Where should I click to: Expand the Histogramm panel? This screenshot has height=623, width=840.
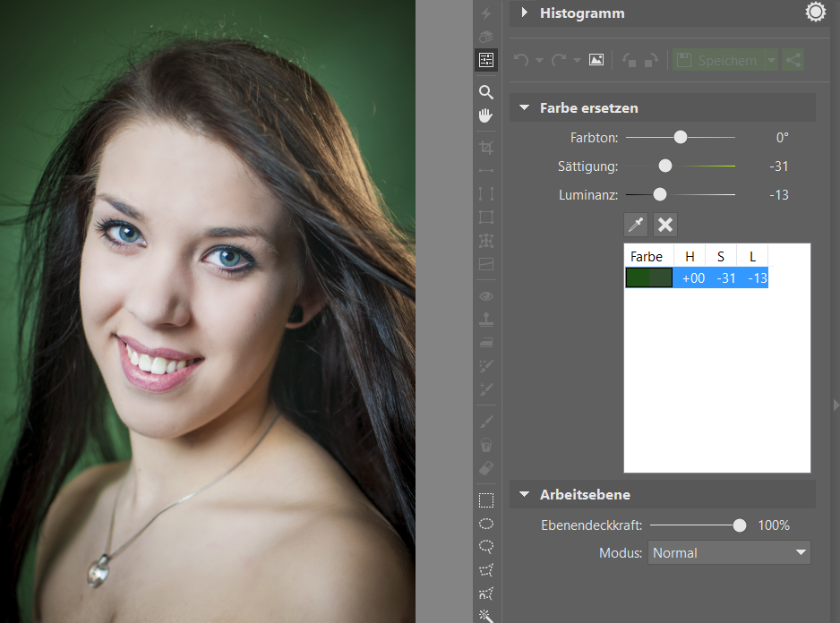tap(525, 13)
